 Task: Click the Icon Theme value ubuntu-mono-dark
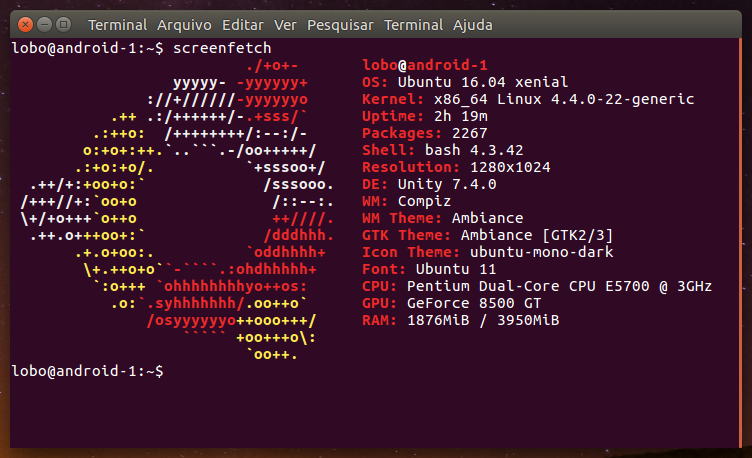pos(541,252)
